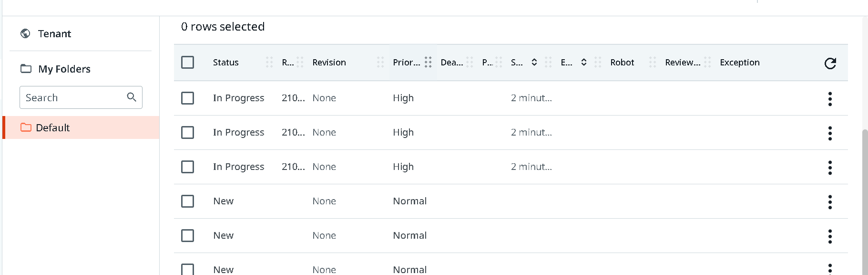Viewport: 868px width, 275px height.
Task: Open the Tenant section
Action: click(54, 34)
